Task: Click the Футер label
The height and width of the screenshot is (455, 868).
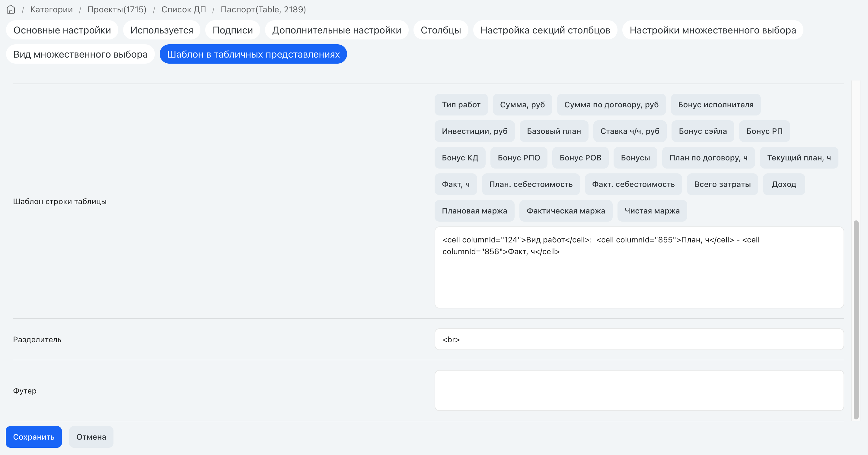Action: [25, 391]
